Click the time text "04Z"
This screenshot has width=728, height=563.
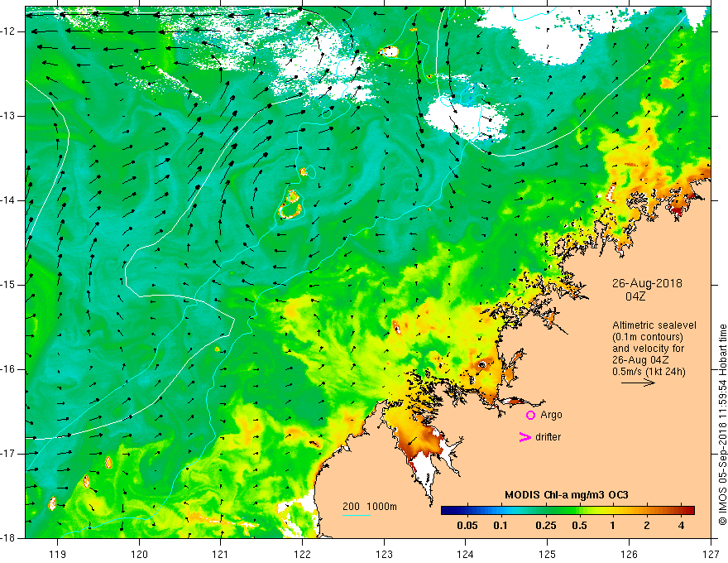(x=635, y=296)
